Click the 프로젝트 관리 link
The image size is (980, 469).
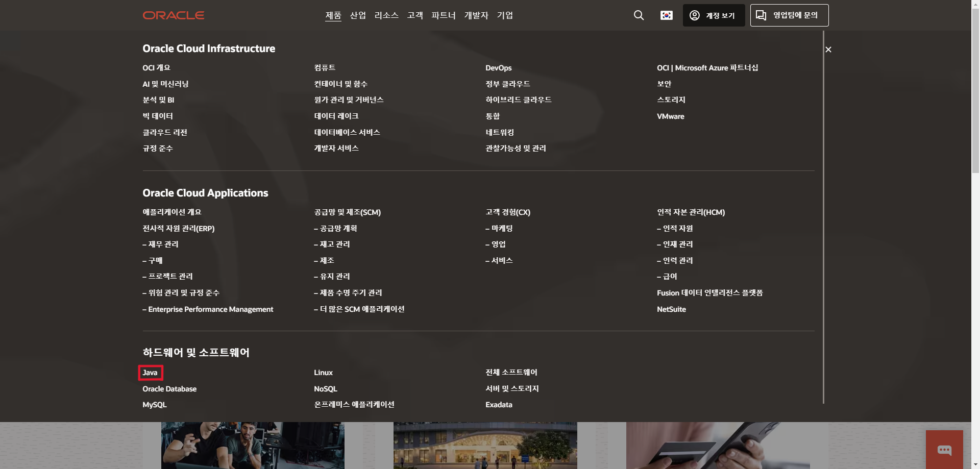click(x=167, y=277)
